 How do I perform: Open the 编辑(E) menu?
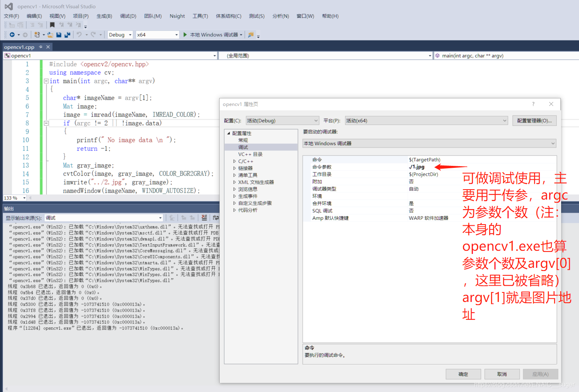click(34, 16)
